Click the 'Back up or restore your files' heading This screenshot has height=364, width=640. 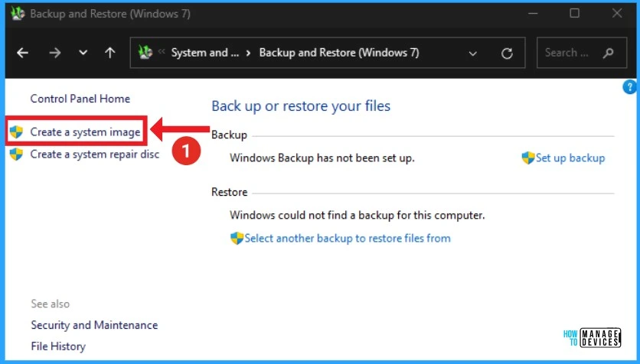coord(301,106)
